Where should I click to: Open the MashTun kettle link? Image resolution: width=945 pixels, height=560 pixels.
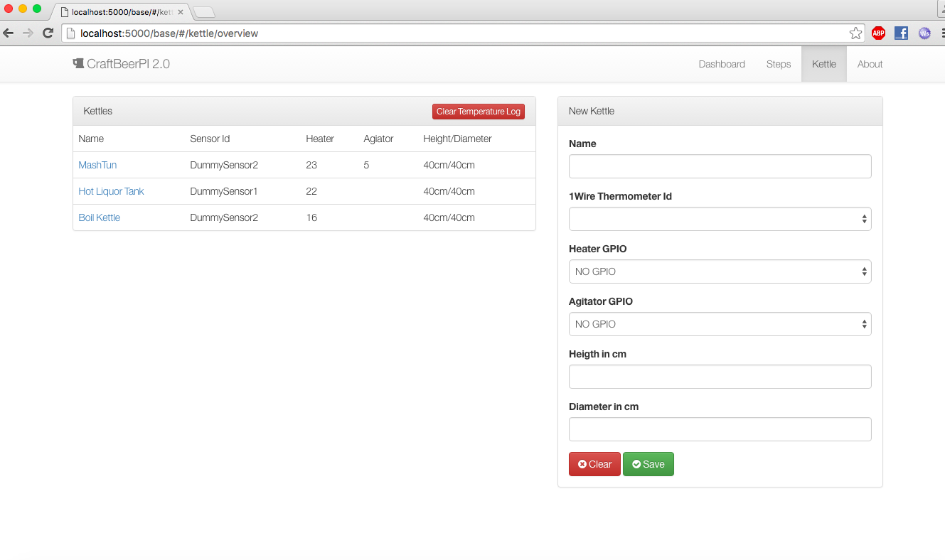point(97,165)
